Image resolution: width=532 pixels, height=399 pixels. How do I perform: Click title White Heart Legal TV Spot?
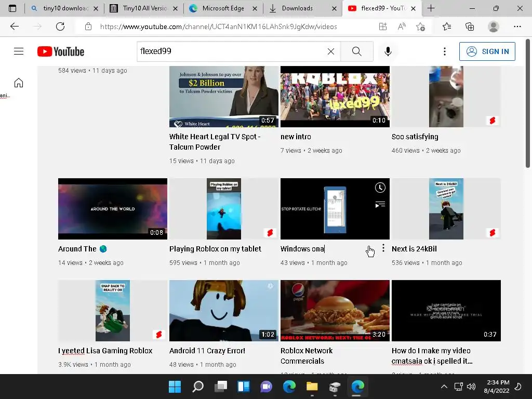click(x=215, y=142)
